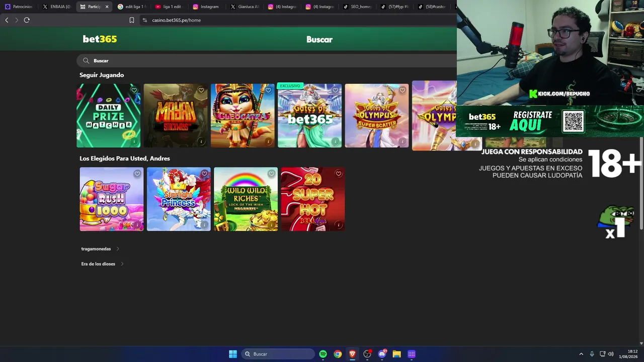Viewport: 644px width, 362px height.
Task: Launch Gates of Olympus Super Scatter
Action: [x=377, y=116]
